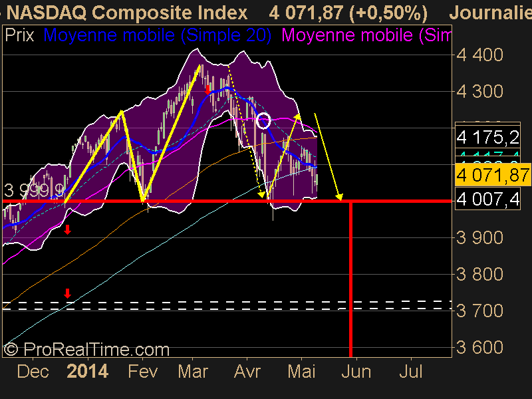This screenshot has height=399, width=532.
Task: Click the 2014 label on time axis
Action: (x=88, y=372)
